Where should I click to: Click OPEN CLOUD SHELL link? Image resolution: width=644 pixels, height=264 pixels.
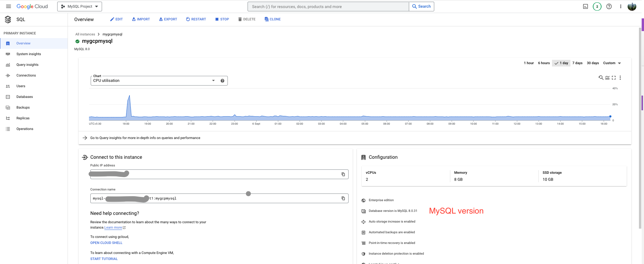click(x=106, y=243)
